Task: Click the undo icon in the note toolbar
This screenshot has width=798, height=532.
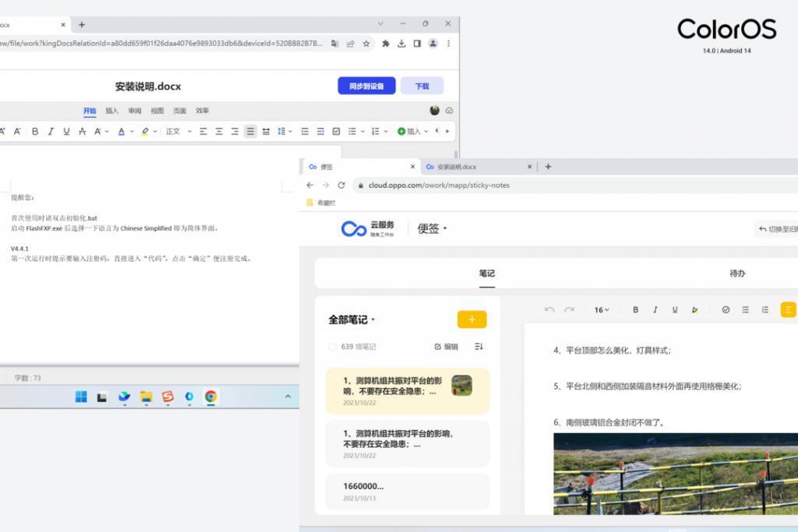Action: click(551, 309)
